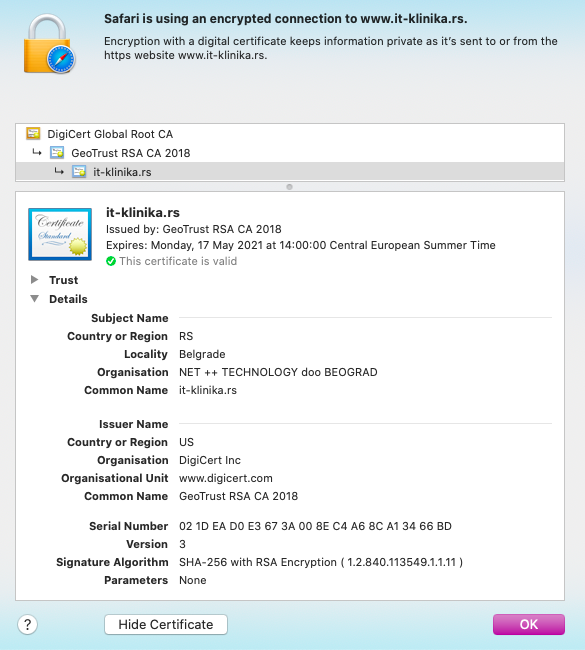The width and height of the screenshot is (585, 650).
Task: Collapse the Details disclosure triangle
Action: click(x=35, y=298)
